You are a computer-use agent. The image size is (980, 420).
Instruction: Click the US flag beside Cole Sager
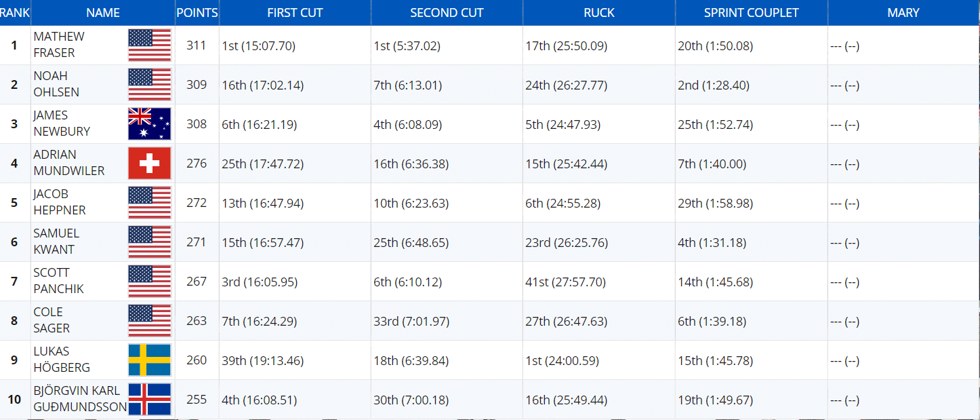point(149,321)
